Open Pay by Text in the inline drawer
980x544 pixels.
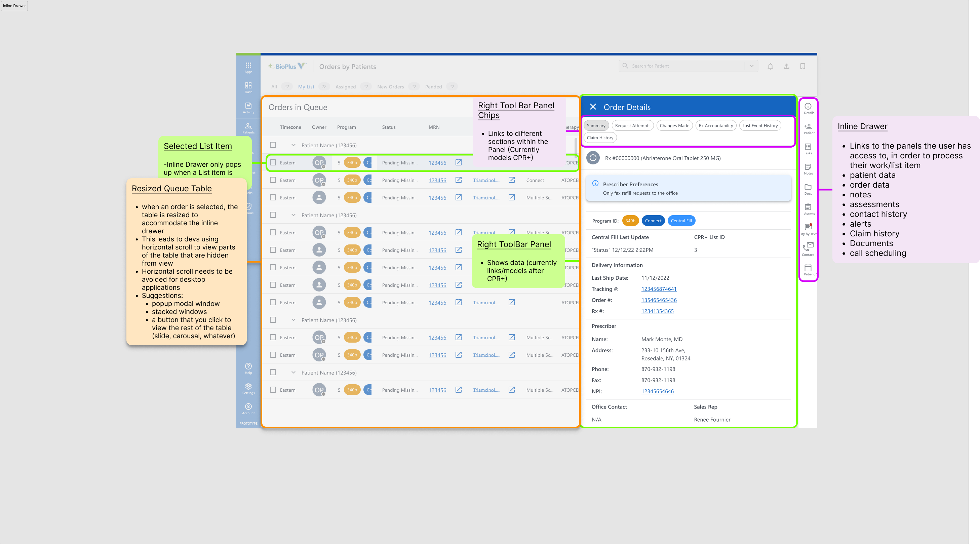(808, 228)
